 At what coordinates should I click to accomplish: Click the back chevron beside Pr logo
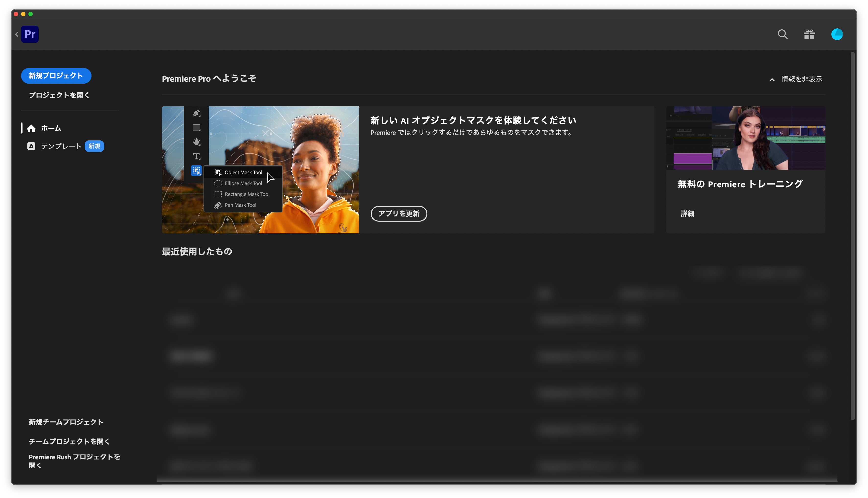coord(16,34)
